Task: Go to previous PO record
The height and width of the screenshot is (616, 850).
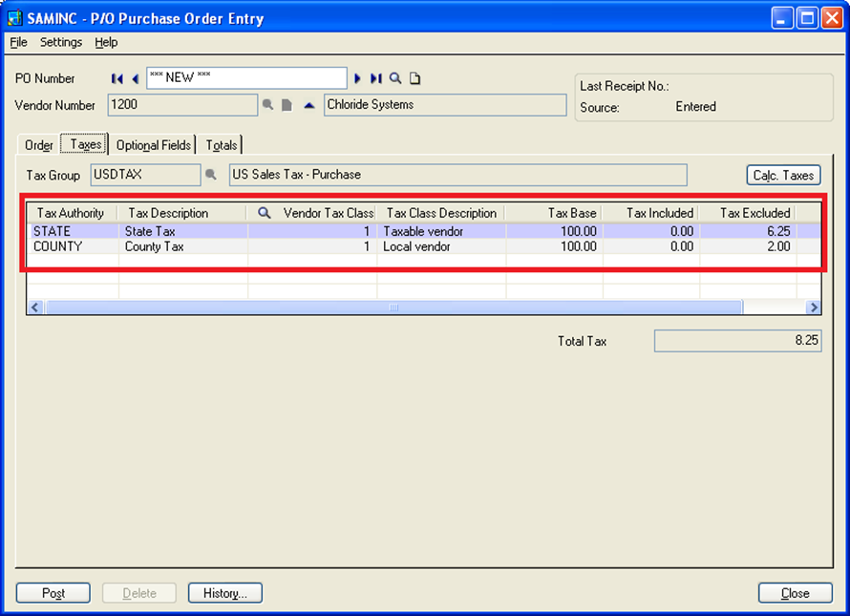Action: [x=135, y=78]
